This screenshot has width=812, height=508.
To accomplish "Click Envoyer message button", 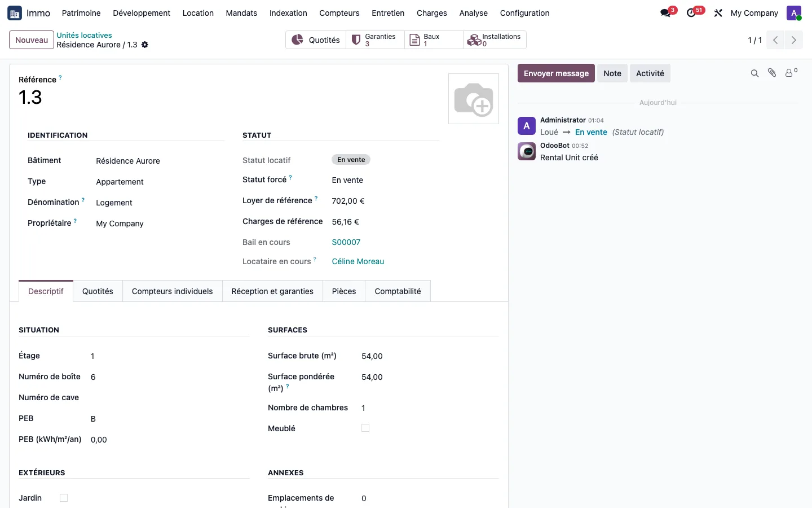I will (x=556, y=73).
